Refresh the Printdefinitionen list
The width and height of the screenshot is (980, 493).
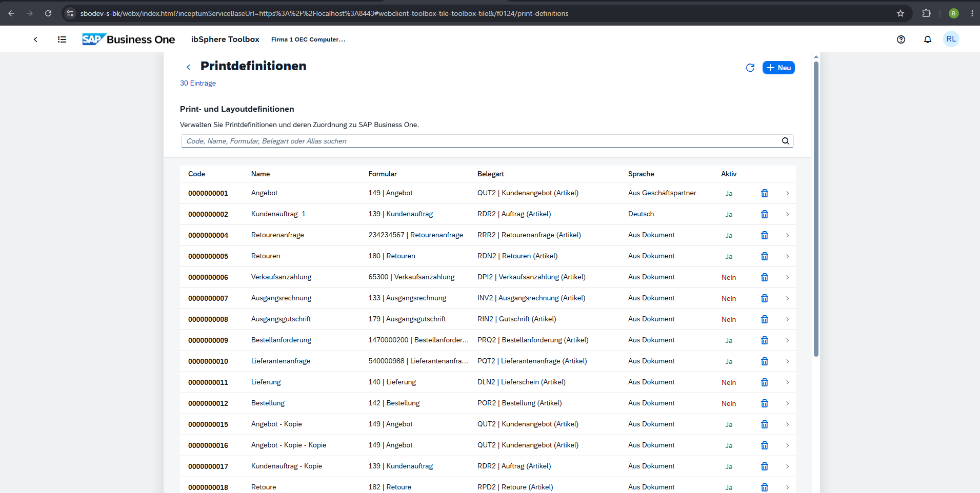pos(750,68)
